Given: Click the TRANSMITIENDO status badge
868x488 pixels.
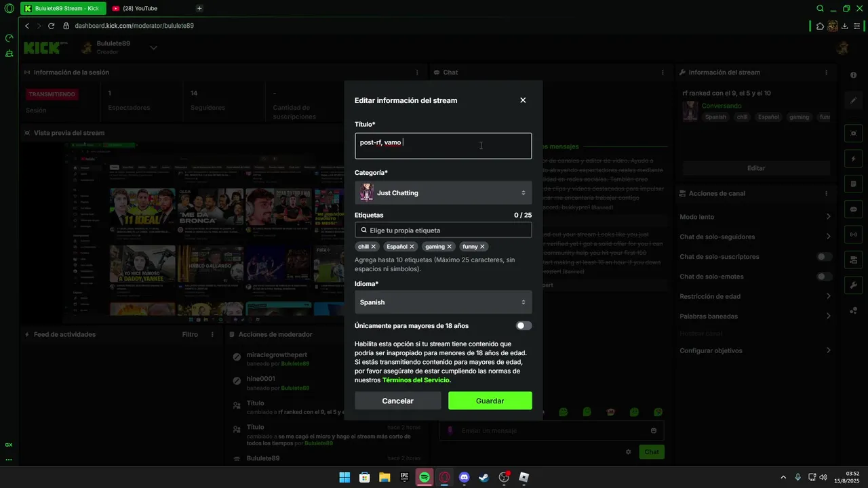Looking at the screenshot, I should [53, 94].
